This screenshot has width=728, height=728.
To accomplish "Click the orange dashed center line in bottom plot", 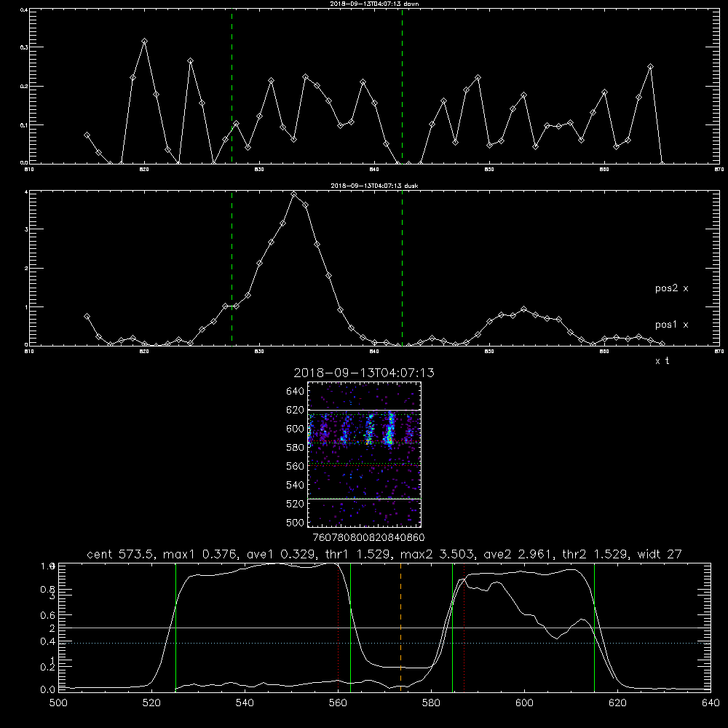I will [400, 628].
